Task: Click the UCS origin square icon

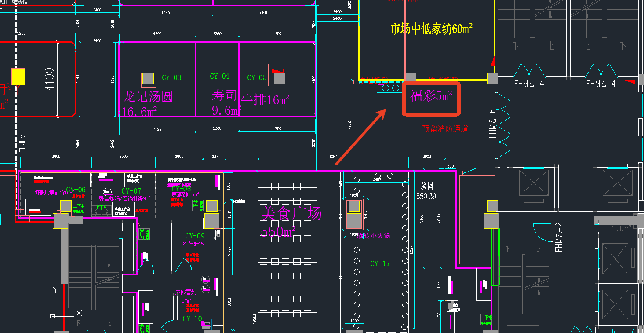Action: pyautogui.click(x=52, y=316)
